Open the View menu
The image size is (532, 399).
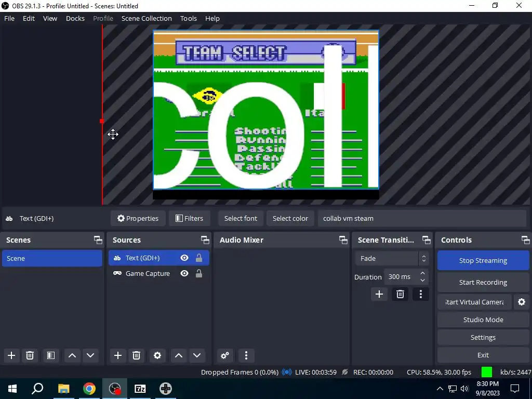(50, 18)
